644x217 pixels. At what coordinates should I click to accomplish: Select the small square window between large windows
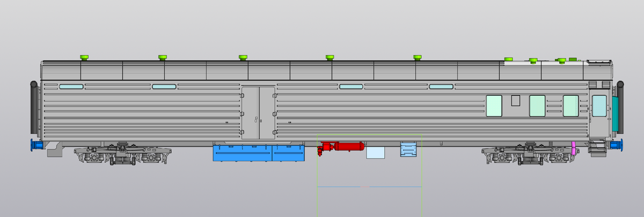tap(516, 100)
